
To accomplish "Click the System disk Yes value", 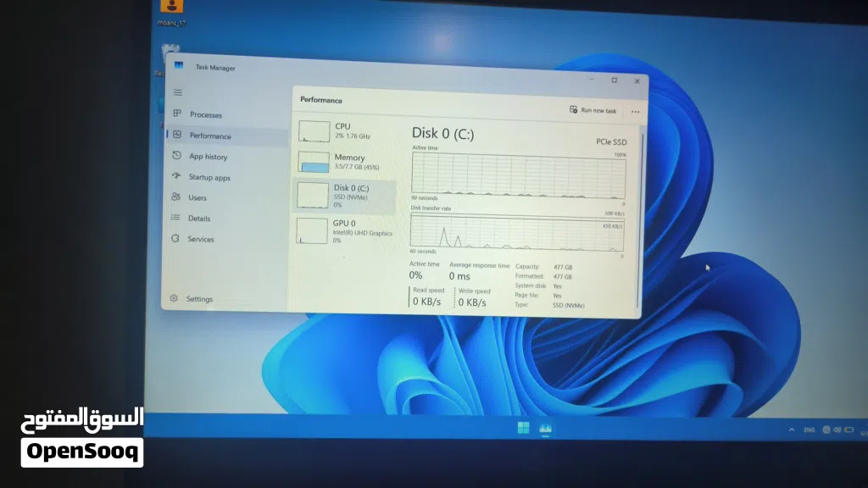I will click(557, 286).
